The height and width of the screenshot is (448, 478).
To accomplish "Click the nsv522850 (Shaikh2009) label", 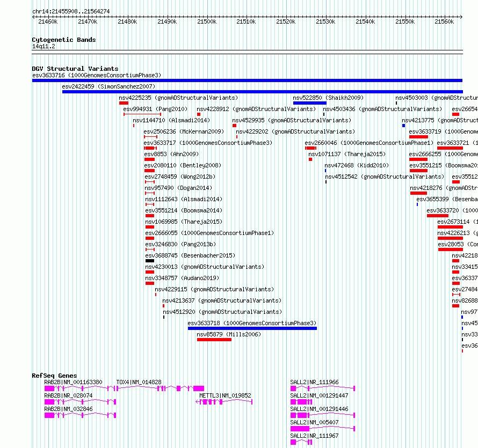I will click(328, 98).
